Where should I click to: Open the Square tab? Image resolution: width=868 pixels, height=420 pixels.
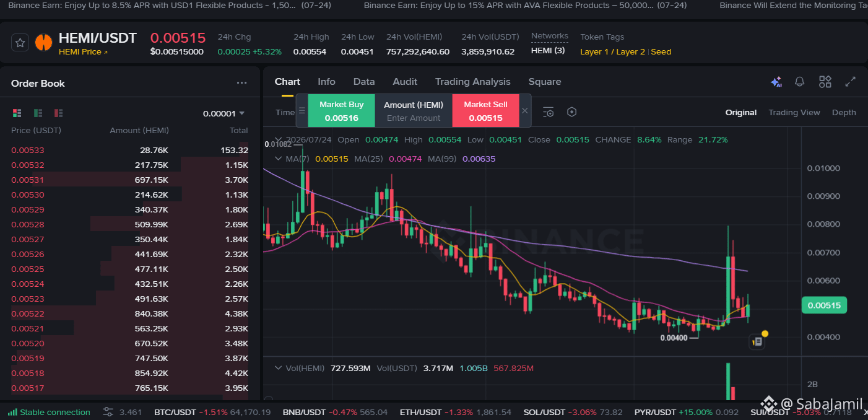coord(545,82)
